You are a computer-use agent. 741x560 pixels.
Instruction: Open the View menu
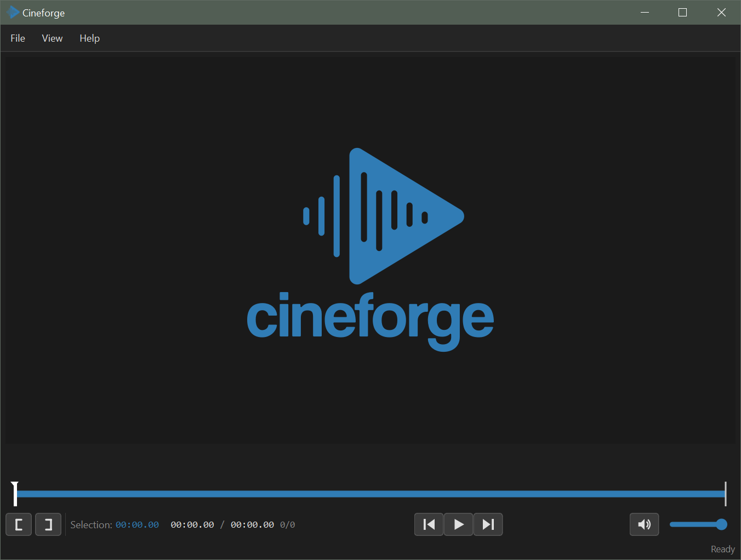pos(52,38)
